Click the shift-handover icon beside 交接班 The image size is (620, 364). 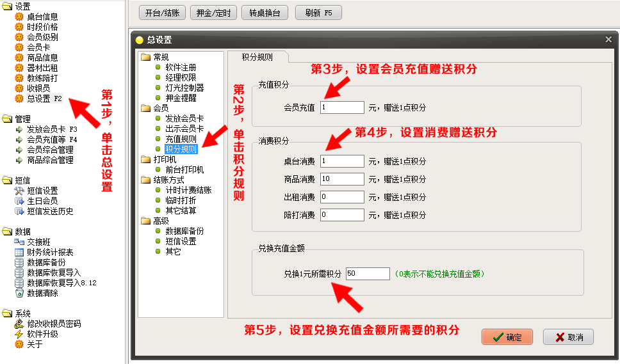tap(19, 242)
